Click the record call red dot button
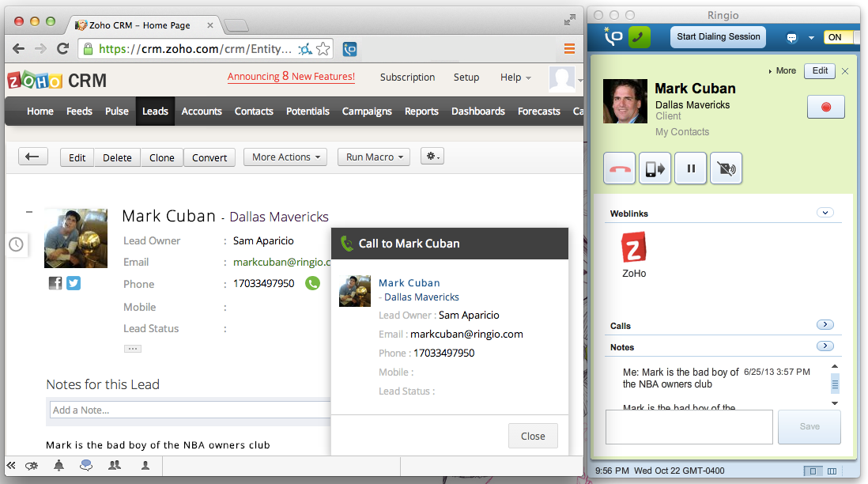The image size is (868, 484). click(826, 107)
